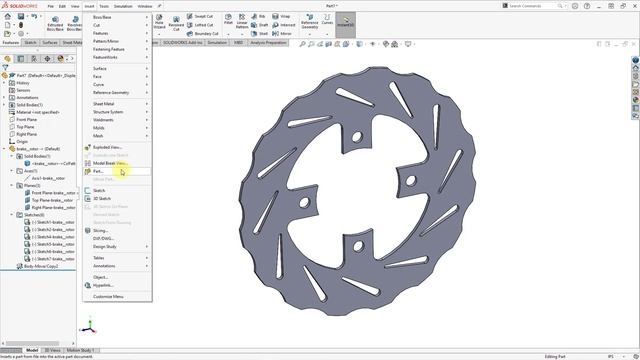Expand the Linear Pattern dropdown arrow
Image resolution: width=640 pixels, height=360 pixels.
click(x=242, y=34)
